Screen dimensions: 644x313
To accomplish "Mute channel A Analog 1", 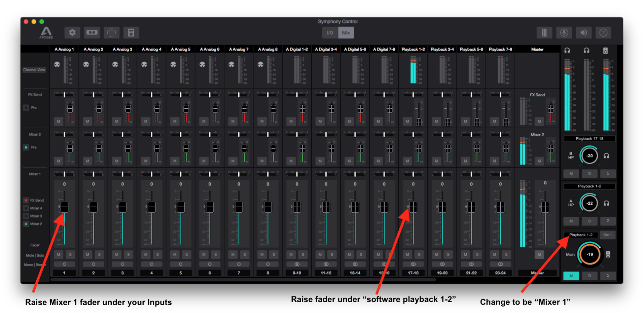I will (58, 255).
